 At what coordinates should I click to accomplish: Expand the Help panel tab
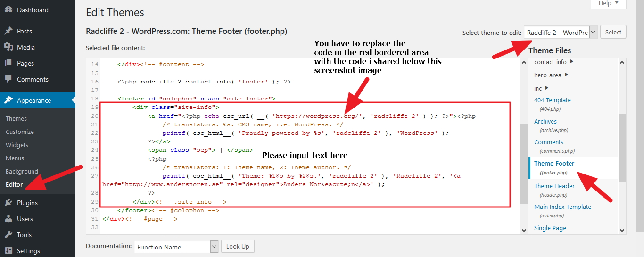(x=608, y=3)
